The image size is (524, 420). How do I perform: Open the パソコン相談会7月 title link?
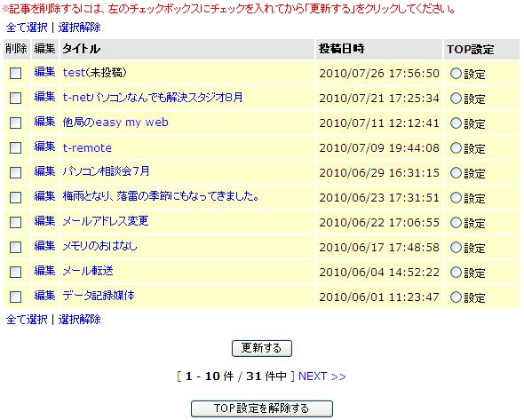pyautogui.click(x=106, y=171)
